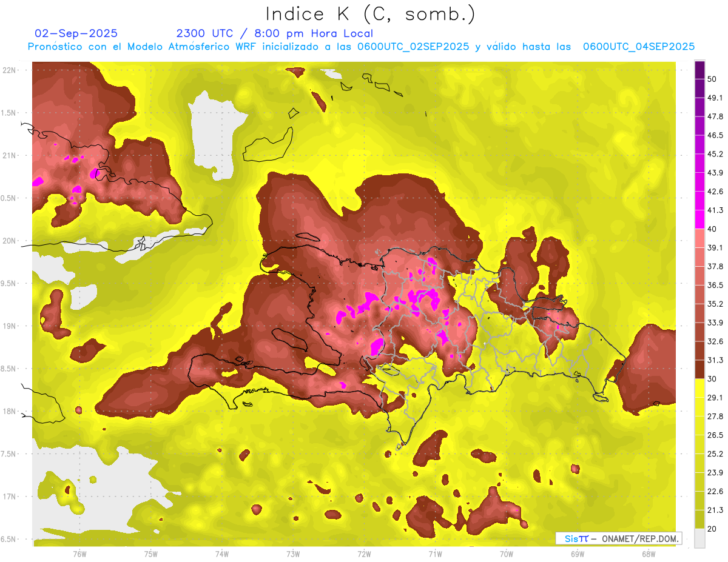Select the 17N latitude label

tap(9, 497)
